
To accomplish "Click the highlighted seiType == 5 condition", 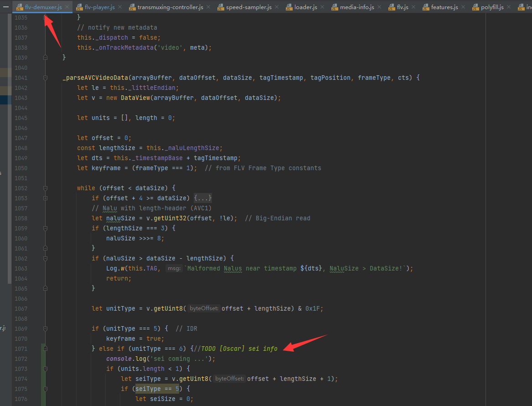I will click(157, 389).
